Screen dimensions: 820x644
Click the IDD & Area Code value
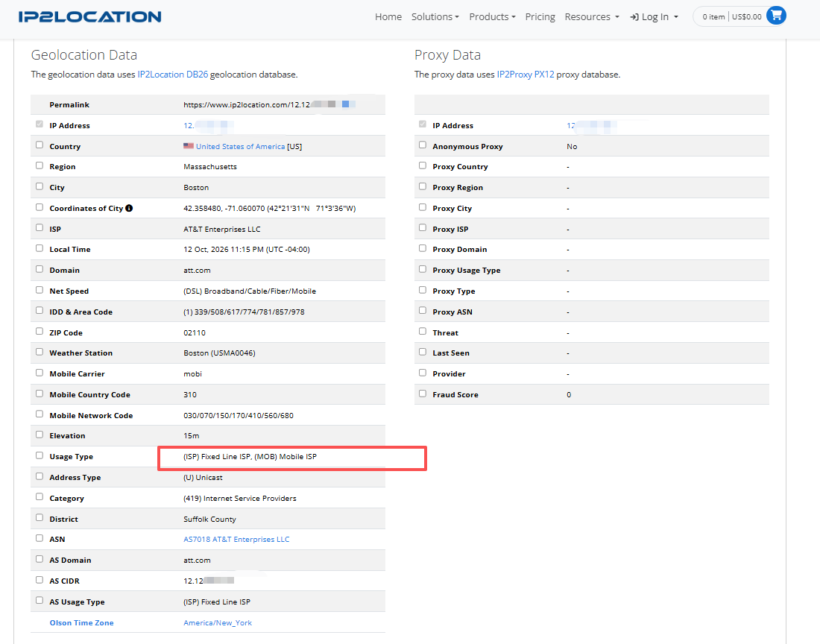coord(245,312)
